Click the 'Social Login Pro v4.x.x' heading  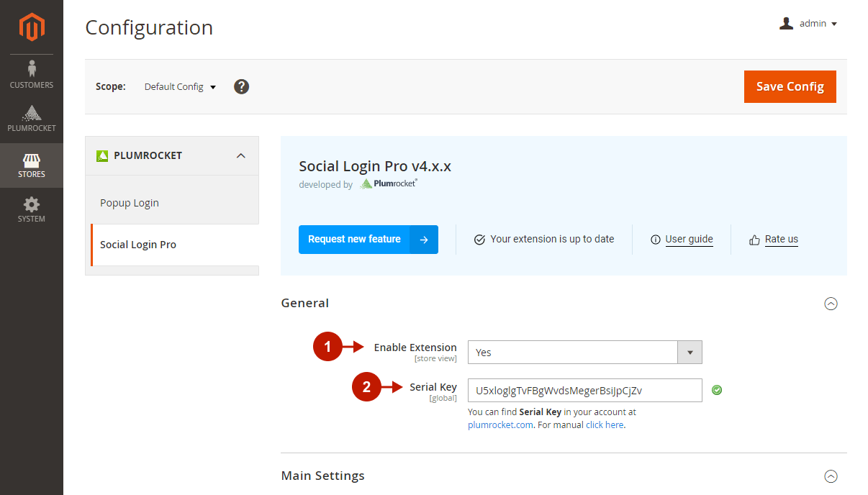375,167
